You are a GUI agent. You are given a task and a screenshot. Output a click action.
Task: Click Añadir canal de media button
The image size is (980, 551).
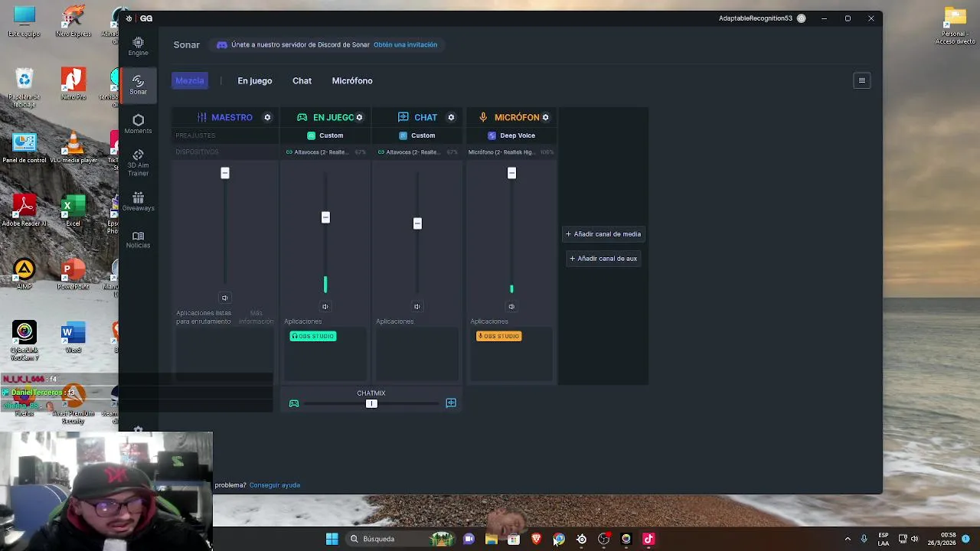pos(603,234)
